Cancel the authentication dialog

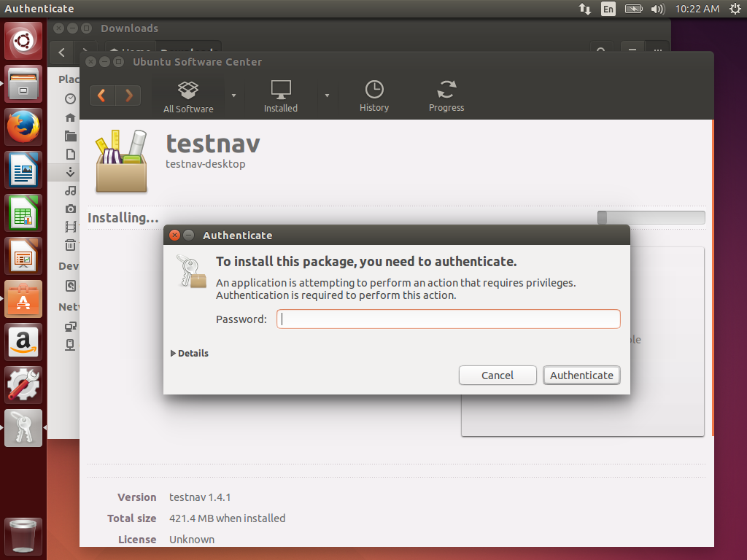(498, 375)
